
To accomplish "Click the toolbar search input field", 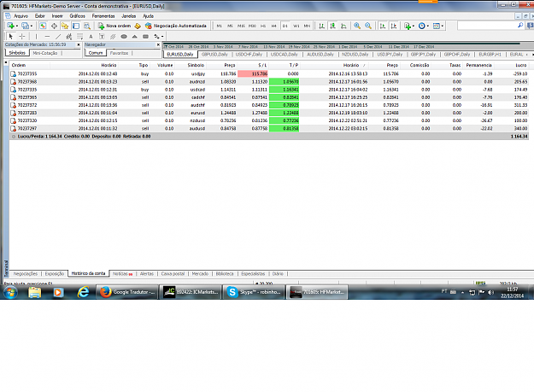I will coord(487,26).
